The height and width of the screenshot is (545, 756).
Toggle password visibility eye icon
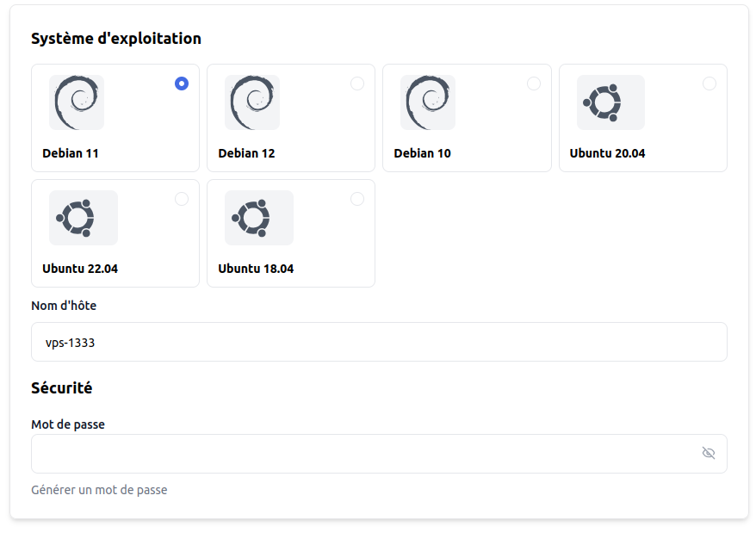pyautogui.click(x=709, y=453)
